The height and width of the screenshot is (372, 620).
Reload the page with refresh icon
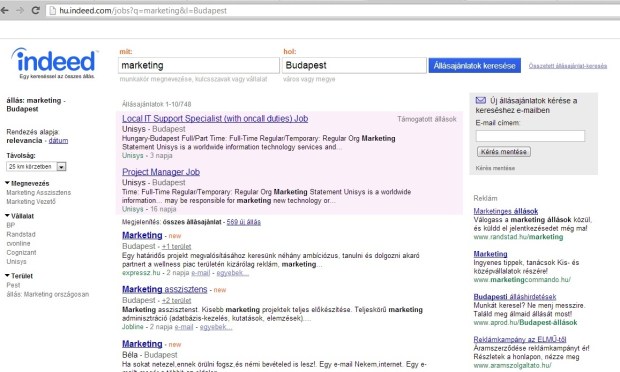click(x=36, y=11)
